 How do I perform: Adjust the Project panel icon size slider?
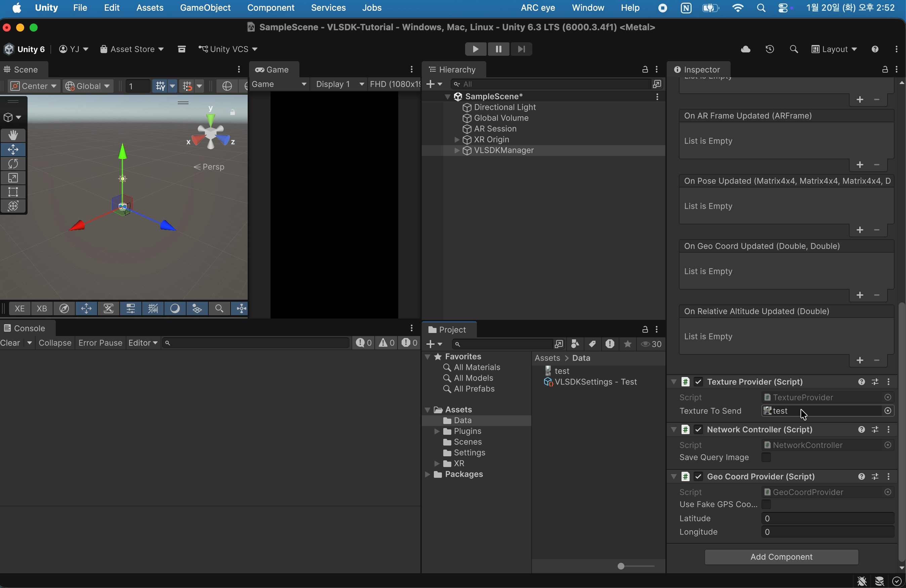coord(621,567)
